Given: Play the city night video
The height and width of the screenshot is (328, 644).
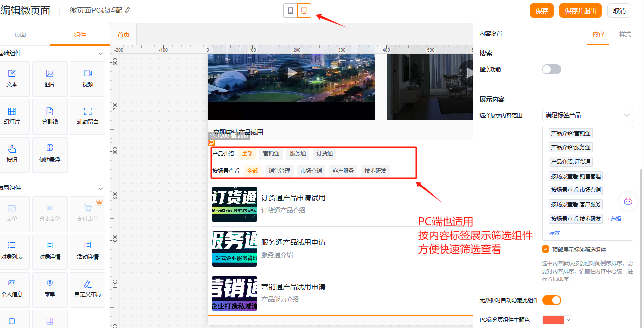Looking at the screenshot, I should point(292,73).
